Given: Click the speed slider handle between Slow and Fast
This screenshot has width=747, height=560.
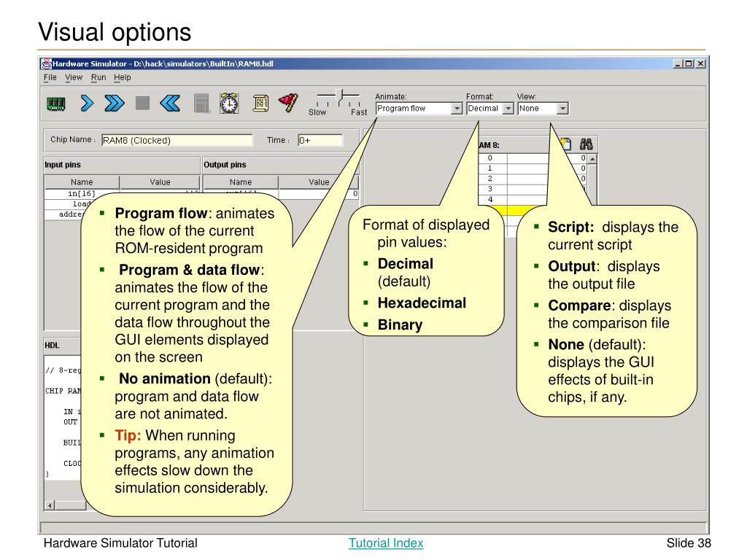Looking at the screenshot, I should tap(340, 96).
